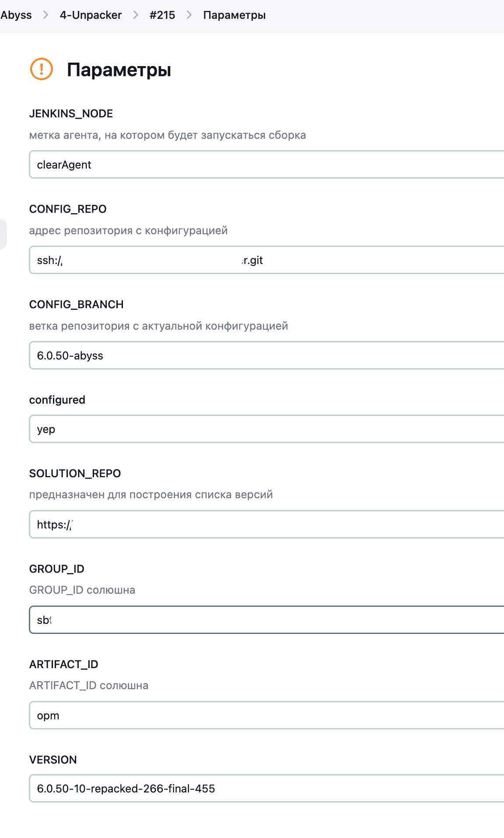Expand the chevron after #215 breadcrumb
The height and width of the screenshot is (838, 504).
point(189,15)
